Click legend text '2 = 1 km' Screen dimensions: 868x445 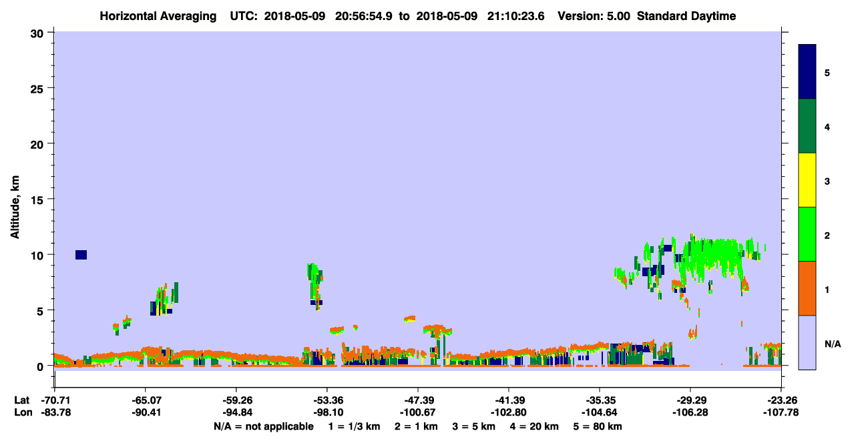pyautogui.click(x=416, y=426)
